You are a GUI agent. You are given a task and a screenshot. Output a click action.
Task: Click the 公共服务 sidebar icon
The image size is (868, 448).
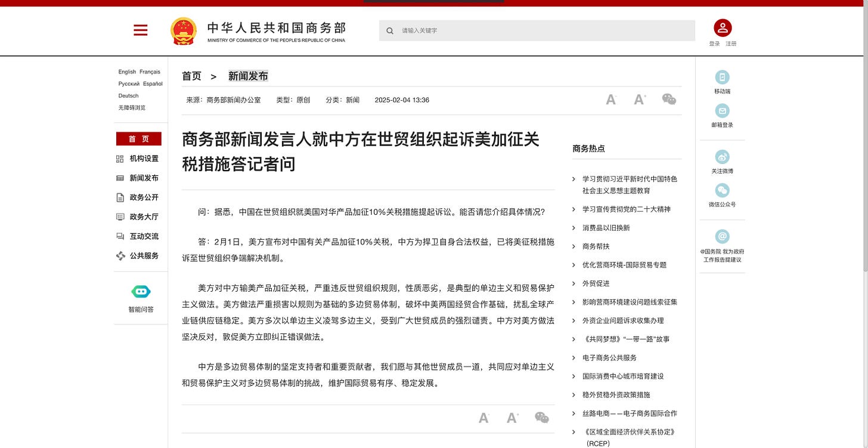click(x=120, y=255)
